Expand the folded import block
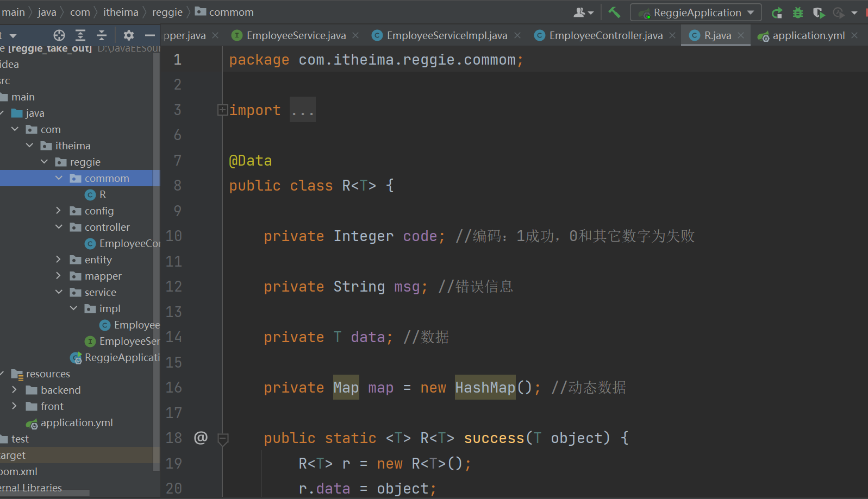Screen dimensions: 868x499 tap(222, 110)
